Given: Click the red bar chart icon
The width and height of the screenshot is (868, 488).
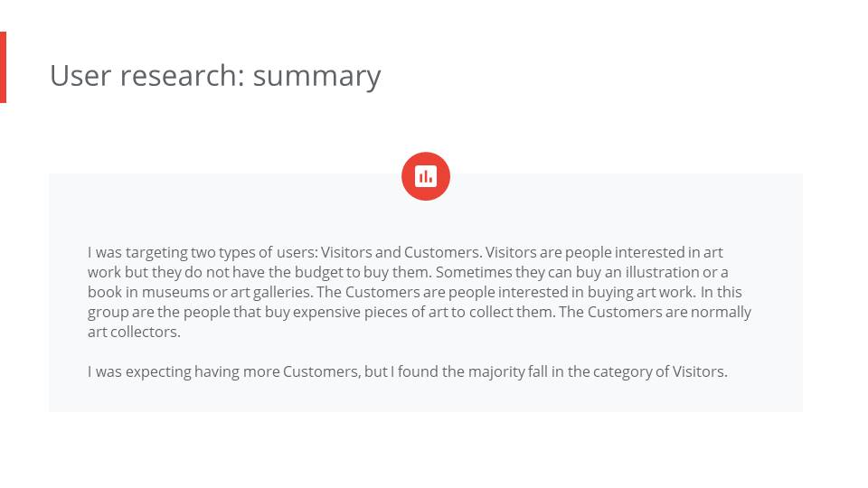Looking at the screenshot, I should (x=426, y=176).
